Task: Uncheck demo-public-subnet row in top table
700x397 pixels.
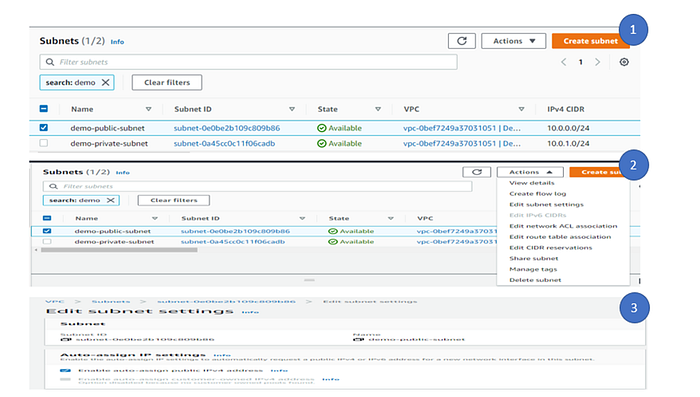Action: point(43,128)
